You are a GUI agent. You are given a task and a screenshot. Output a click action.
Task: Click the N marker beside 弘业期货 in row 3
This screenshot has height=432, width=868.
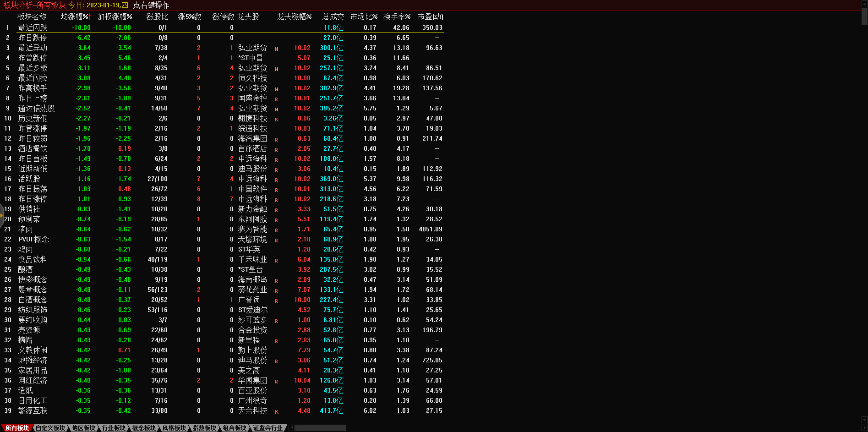coord(276,49)
